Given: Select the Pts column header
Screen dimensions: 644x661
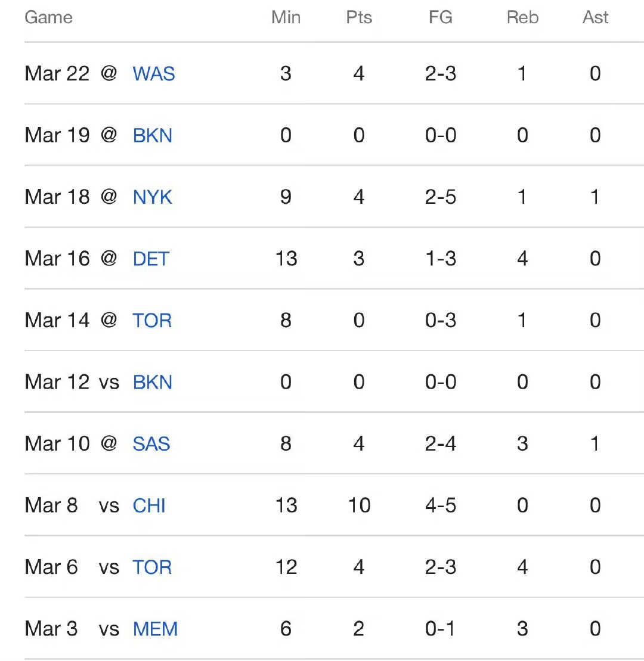Looking at the screenshot, I should pos(359,18).
